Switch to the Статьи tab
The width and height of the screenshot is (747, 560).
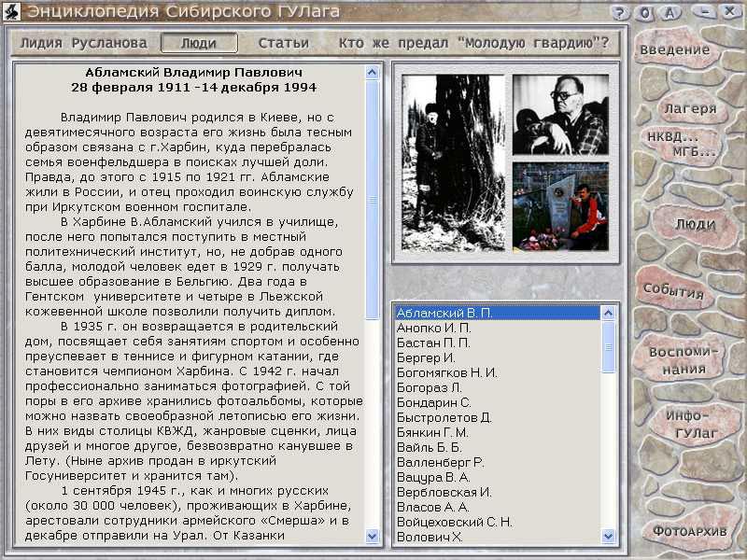coord(284,43)
